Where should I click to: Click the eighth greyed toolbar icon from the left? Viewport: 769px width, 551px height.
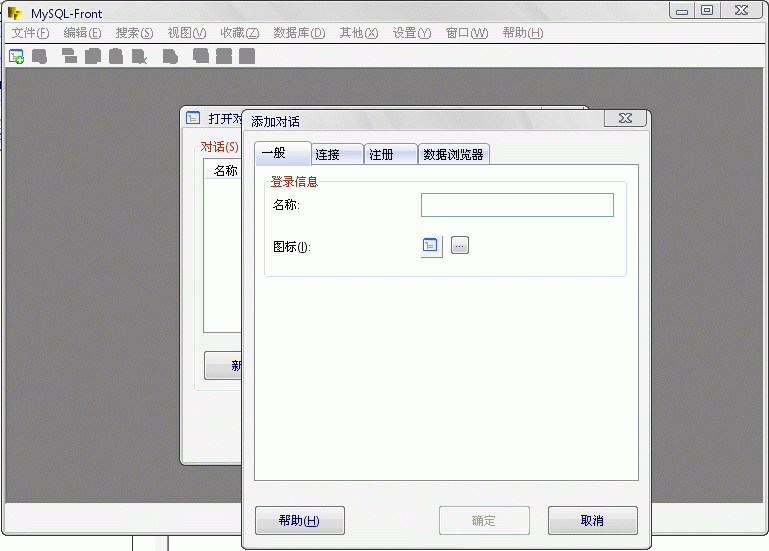tap(201, 56)
